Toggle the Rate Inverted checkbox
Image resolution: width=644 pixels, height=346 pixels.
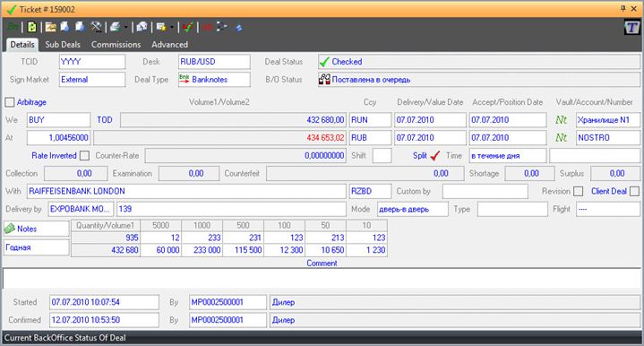pos(84,155)
